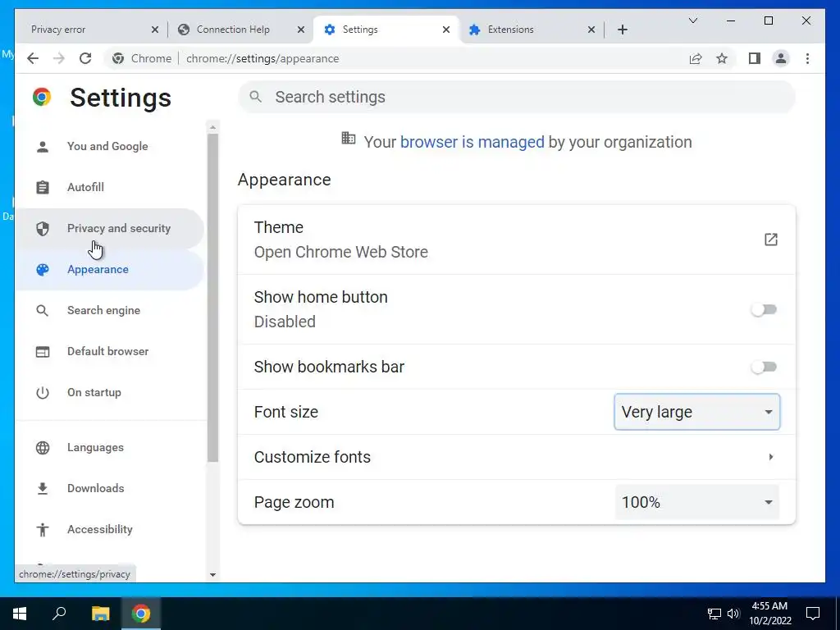The width and height of the screenshot is (840, 630).
Task: Open File Explorer from the taskbar
Action: pyautogui.click(x=100, y=614)
